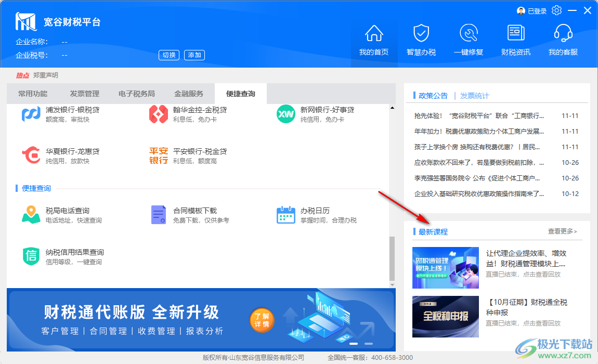598x364 pixels.
Task: Switch to 电子税务局 tab
Action: (x=137, y=94)
